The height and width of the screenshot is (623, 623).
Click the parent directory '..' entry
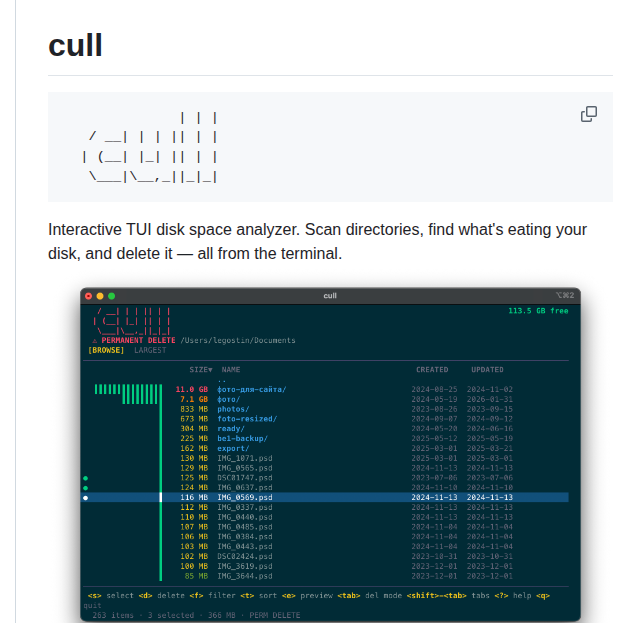pyautogui.click(x=222, y=380)
